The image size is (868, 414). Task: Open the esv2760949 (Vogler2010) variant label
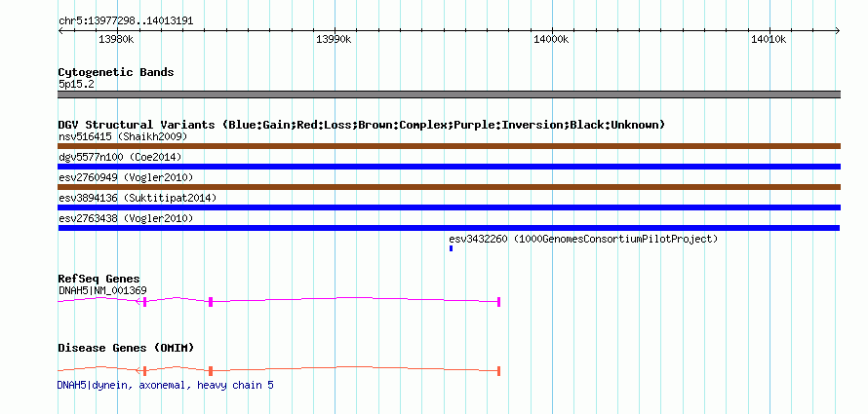[x=126, y=177]
